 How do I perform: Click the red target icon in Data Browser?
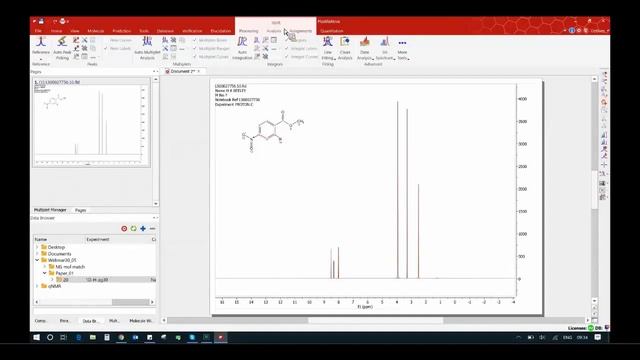click(x=124, y=229)
